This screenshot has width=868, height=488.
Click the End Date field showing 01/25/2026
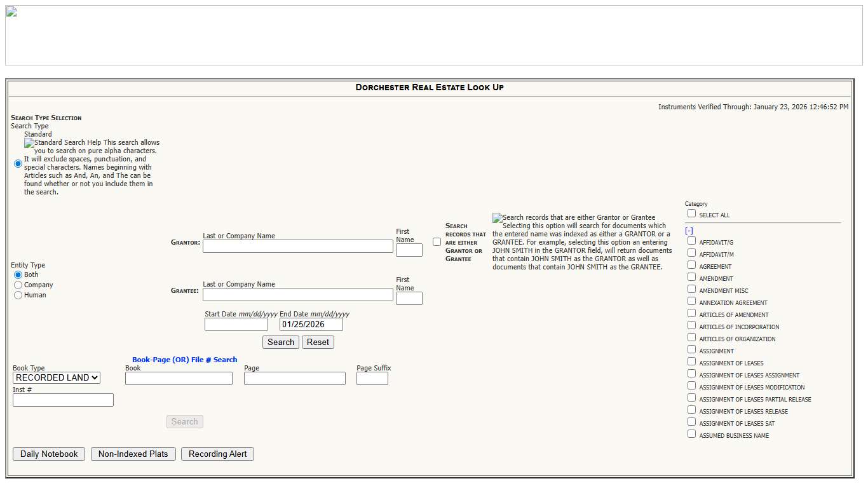311,324
